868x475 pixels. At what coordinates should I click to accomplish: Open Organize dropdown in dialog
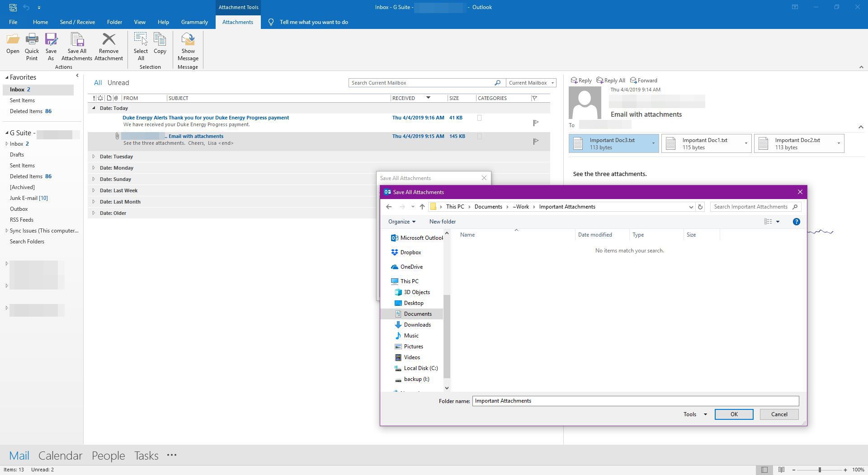(401, 222)
